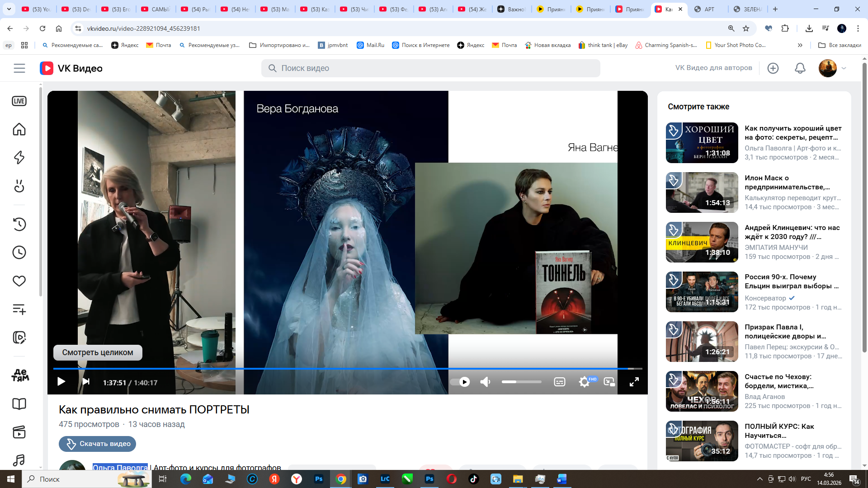This screenshot has height=488, width=868.
Task: Click the Скачать видео button
Action: 98,444
